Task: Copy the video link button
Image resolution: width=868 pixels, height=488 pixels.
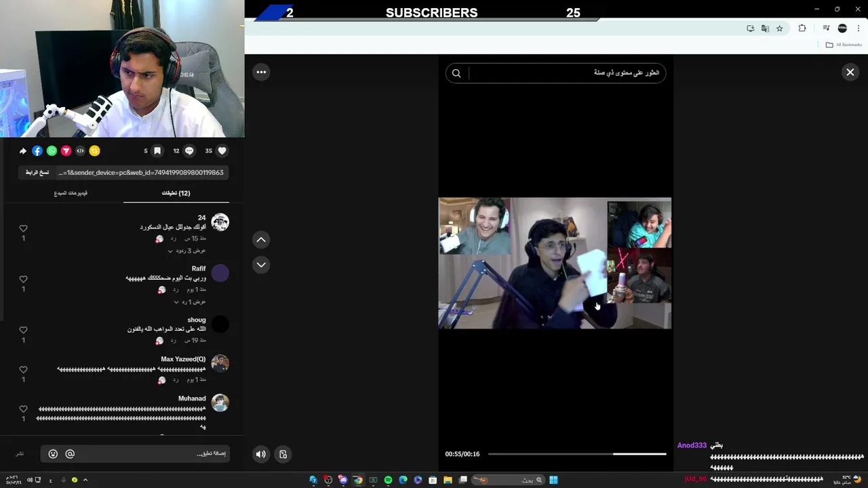Action: [x=37, y=173]
